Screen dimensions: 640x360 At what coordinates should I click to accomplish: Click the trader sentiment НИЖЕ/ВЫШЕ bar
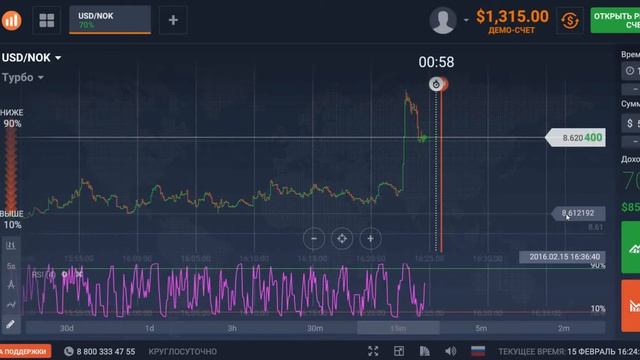pos(11,170)
